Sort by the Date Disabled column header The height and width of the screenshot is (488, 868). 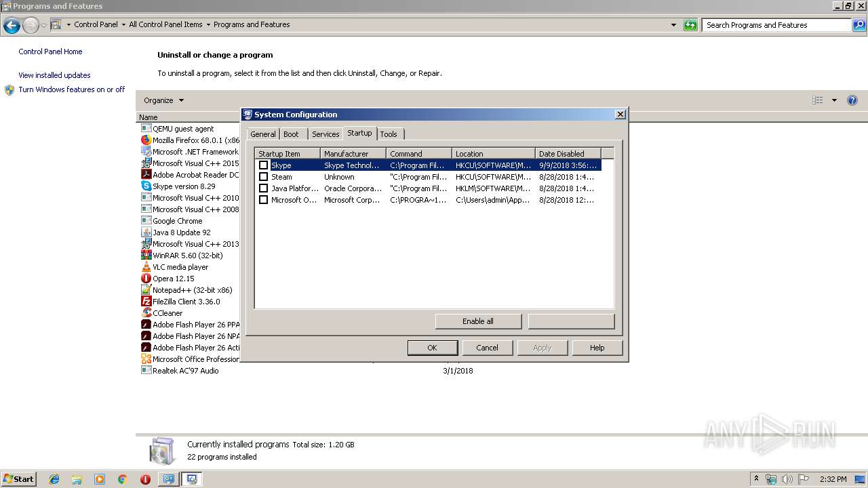pos(568,154)
